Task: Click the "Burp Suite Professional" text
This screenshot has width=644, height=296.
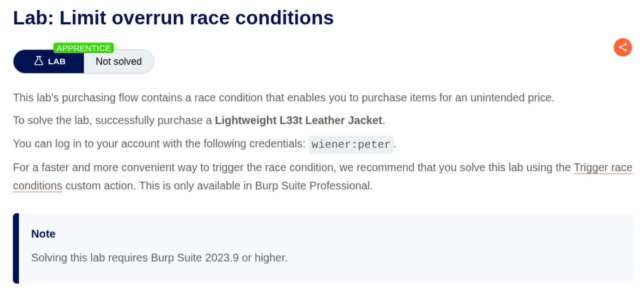Action: [x=313, y=186]
